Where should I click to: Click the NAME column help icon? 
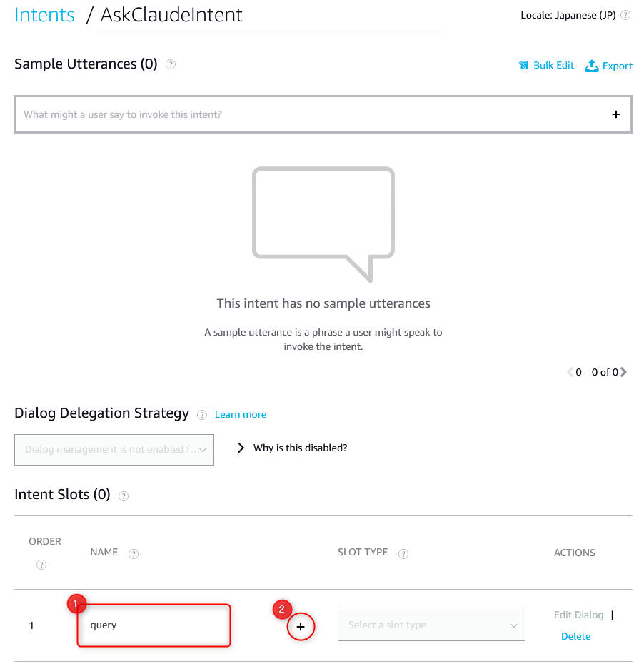(x=134, y=553)
